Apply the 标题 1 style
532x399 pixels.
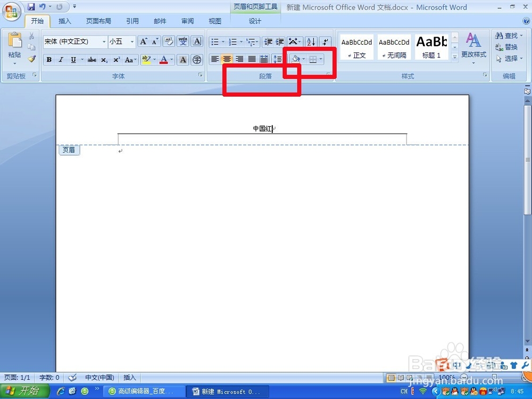pyautogui.click(x=431, y=47)
